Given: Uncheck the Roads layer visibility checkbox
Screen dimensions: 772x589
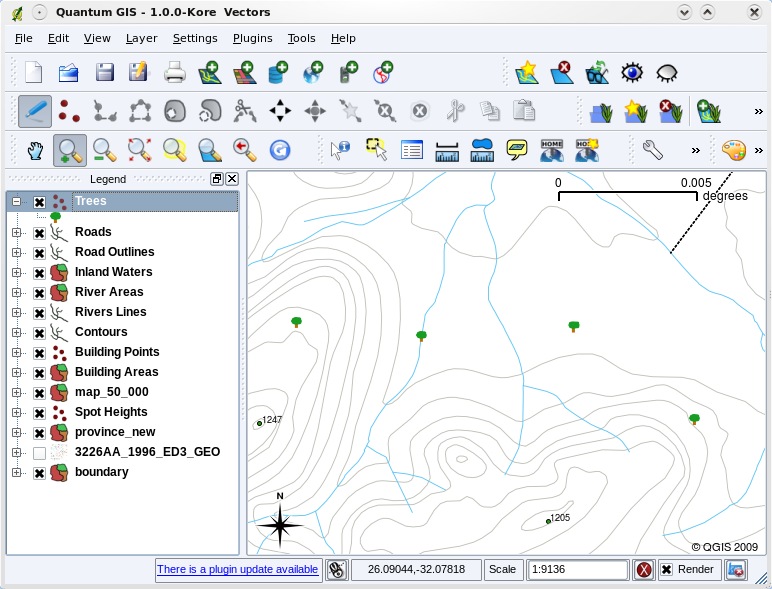Looking at the screenshot, I should (x=39, y=232).
